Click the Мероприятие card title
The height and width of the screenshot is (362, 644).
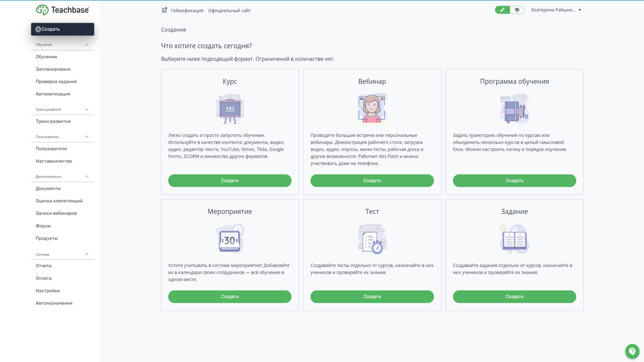pyautogui.click(x=230, y=212)
